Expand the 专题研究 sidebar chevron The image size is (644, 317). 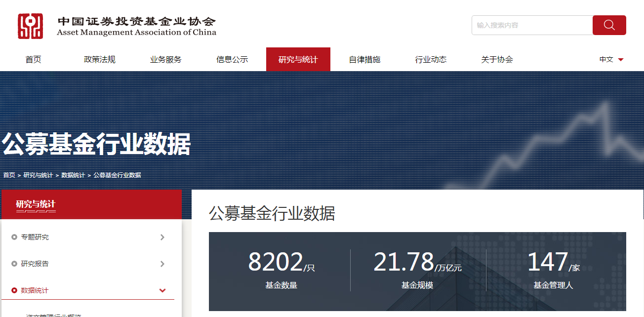tap(162, 238)
